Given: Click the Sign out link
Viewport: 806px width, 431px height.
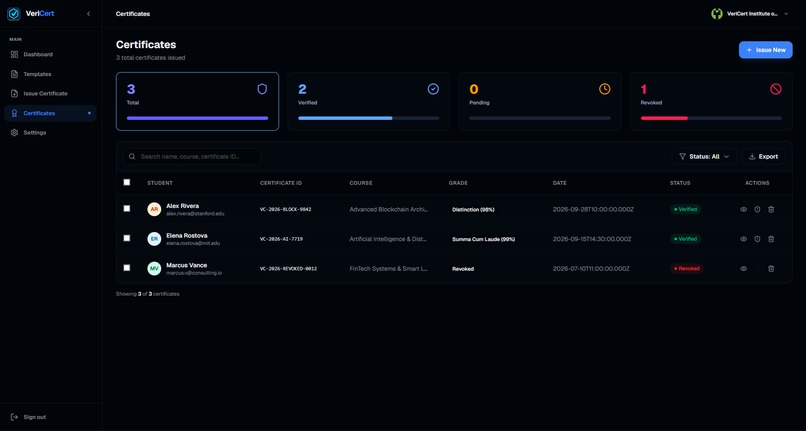Looking at the screenshot, I should pos(28,417).
